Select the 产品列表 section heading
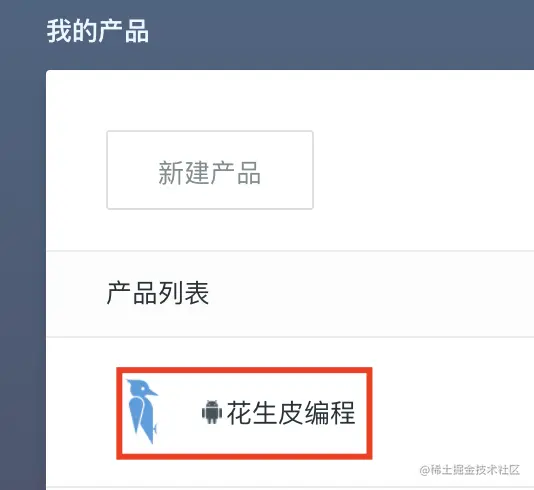 [x=158, y=293]
